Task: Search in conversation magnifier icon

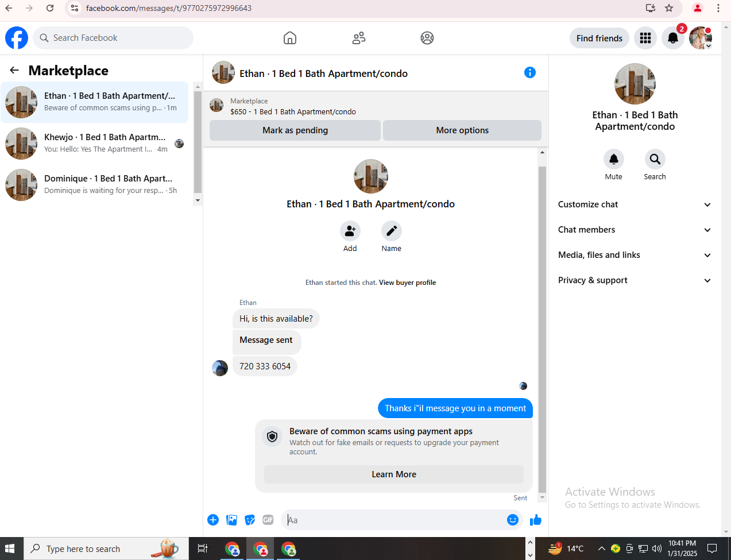Action: (655, 159)
